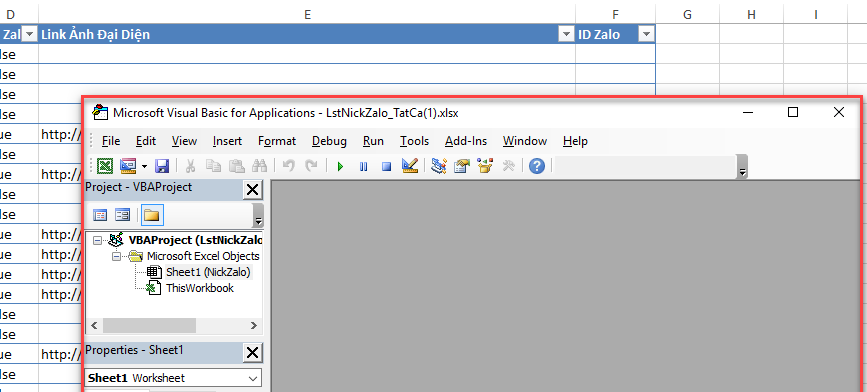Screen dimensions: 867x392
Task: Click the Toolbox wrench icon
Action: 508,166
